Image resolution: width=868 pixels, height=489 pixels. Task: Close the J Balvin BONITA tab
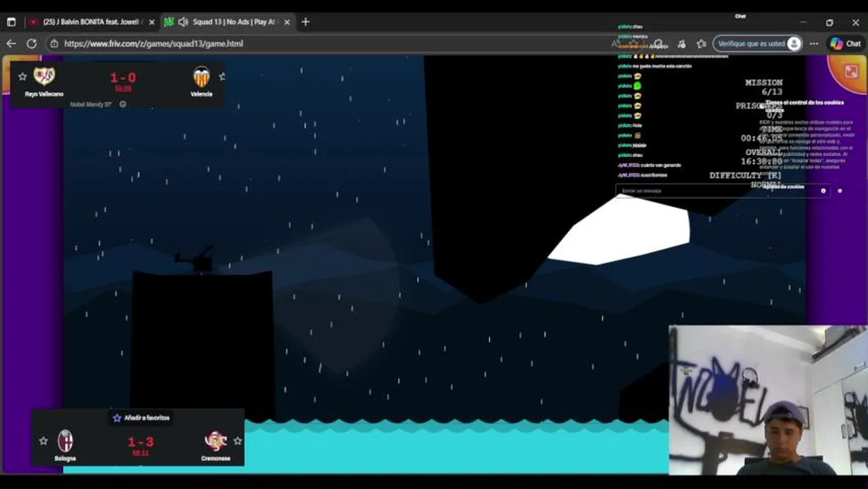[151, 22]
